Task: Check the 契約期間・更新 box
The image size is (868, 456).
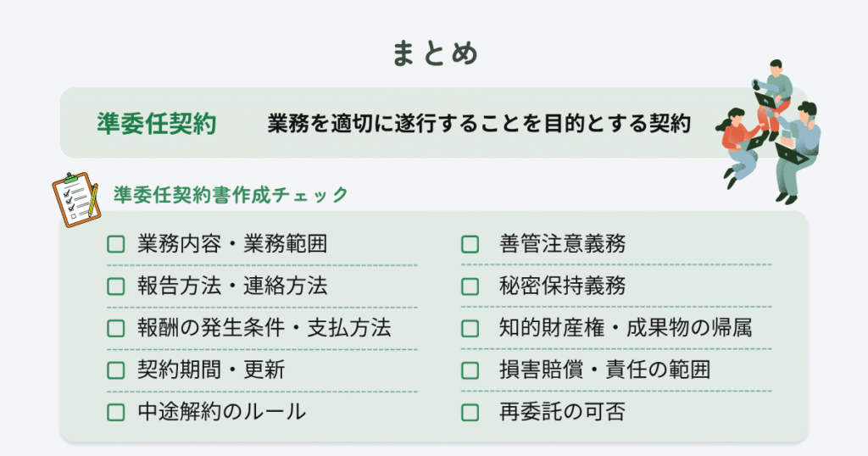Action: 115,370
